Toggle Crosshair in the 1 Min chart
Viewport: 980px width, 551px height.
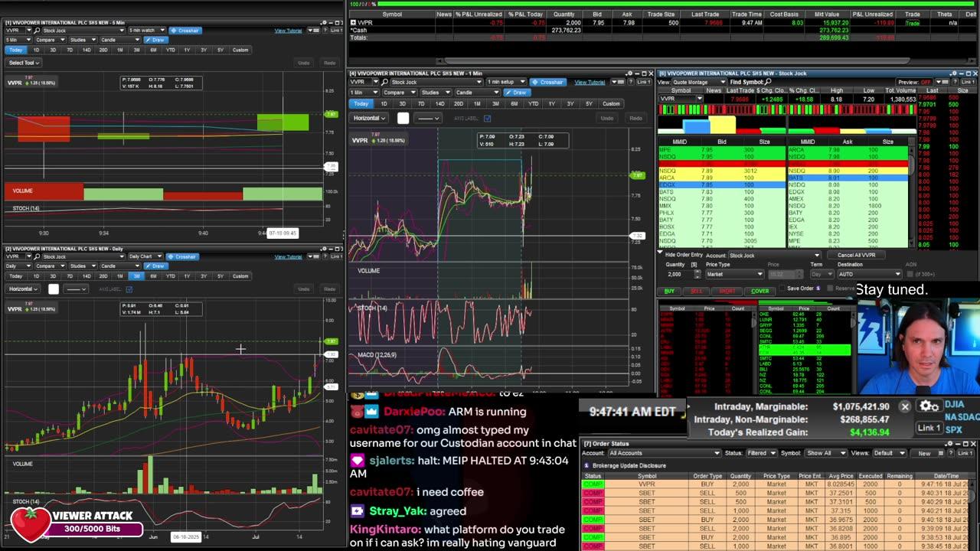click(547, 82)
